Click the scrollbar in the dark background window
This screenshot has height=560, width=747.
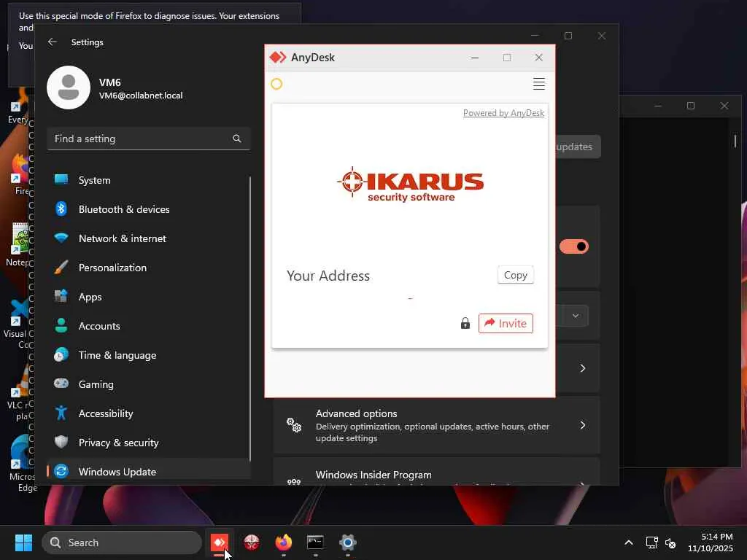coord(735,141)
